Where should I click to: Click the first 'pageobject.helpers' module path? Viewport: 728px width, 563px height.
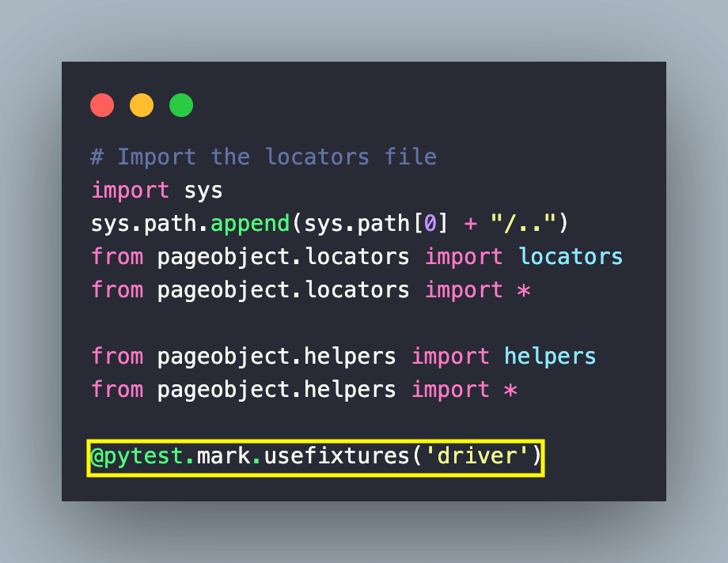277,357
